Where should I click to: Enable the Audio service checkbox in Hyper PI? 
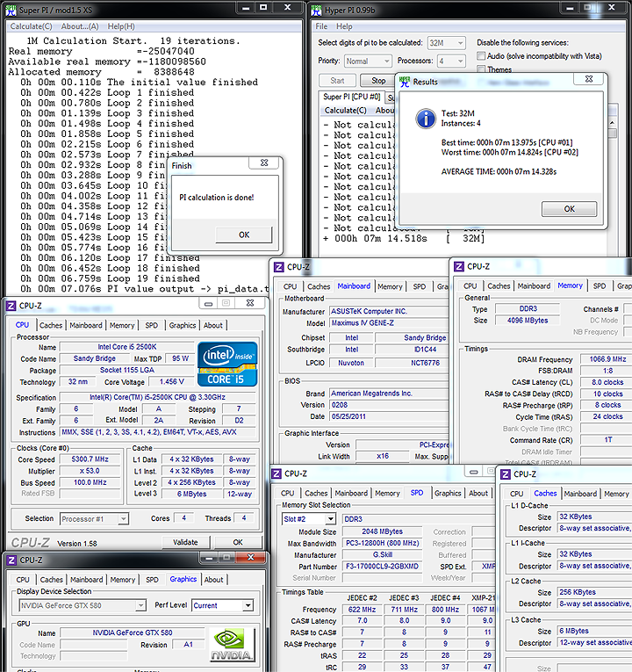(x=481, y=55)
